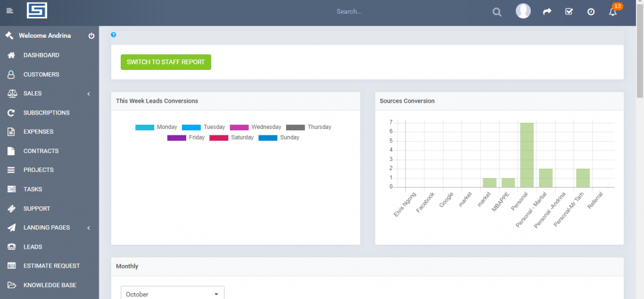The width and height of the screenshot is (644, 299).
Task: Click the logout power icon beside Welcome Andrina
Action: [x=91, y=36]
